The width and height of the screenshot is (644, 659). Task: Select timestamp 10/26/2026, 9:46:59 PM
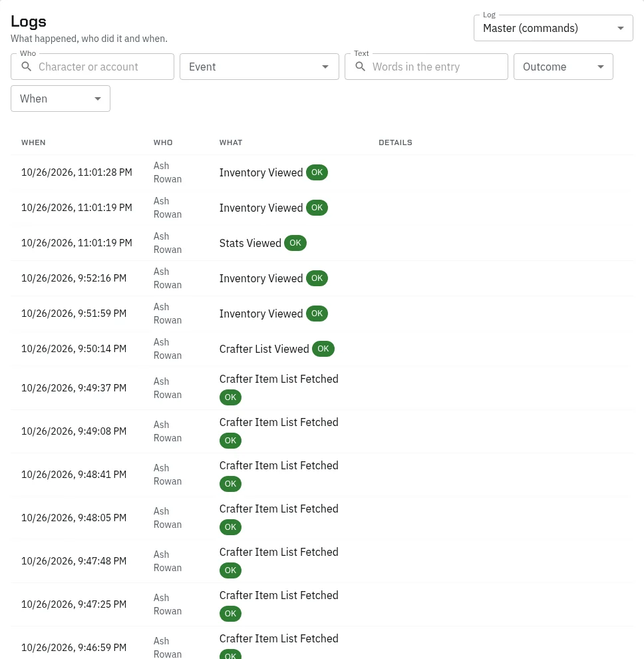[x=74, y=648]
